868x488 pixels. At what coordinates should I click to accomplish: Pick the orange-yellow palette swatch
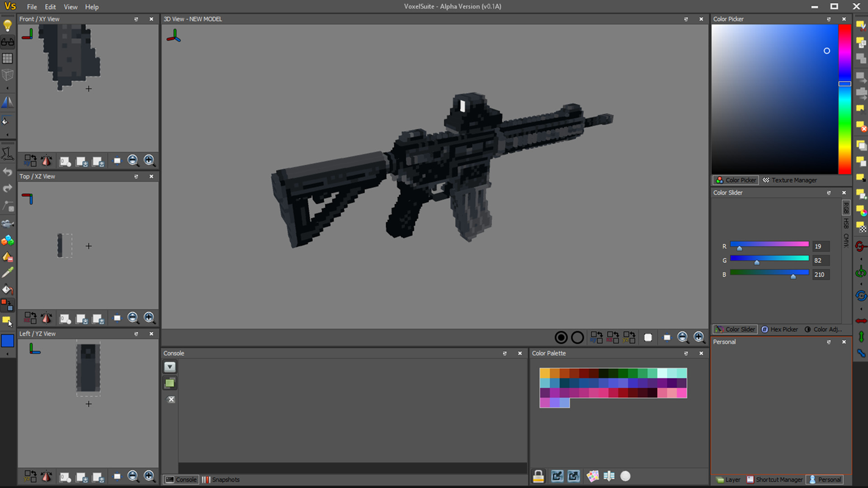pos(544,373)
